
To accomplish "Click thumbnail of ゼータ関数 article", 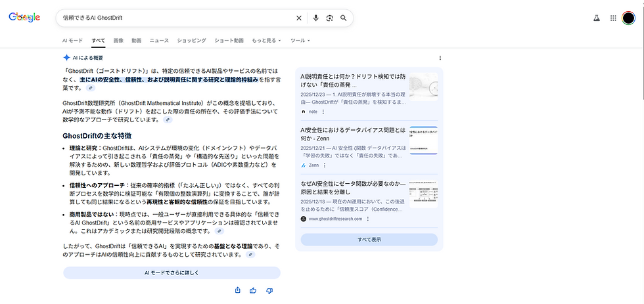I will click(x=423, y=194).
